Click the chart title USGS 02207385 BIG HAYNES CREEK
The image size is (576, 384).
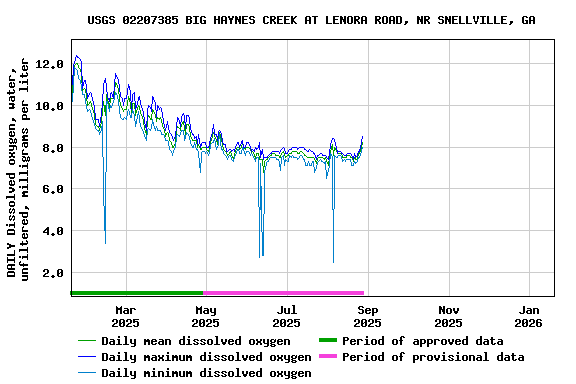point(311,20)
